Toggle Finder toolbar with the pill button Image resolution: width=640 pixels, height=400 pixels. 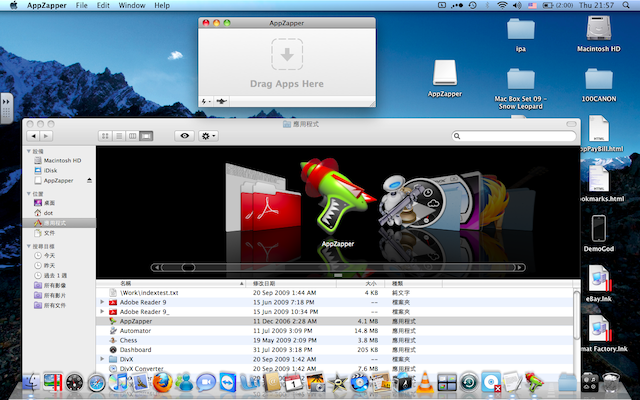[571, 124]
